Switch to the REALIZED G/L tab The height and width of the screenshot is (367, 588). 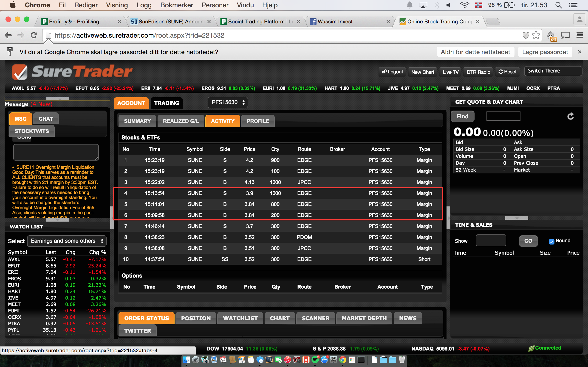[x=181, y=121]
